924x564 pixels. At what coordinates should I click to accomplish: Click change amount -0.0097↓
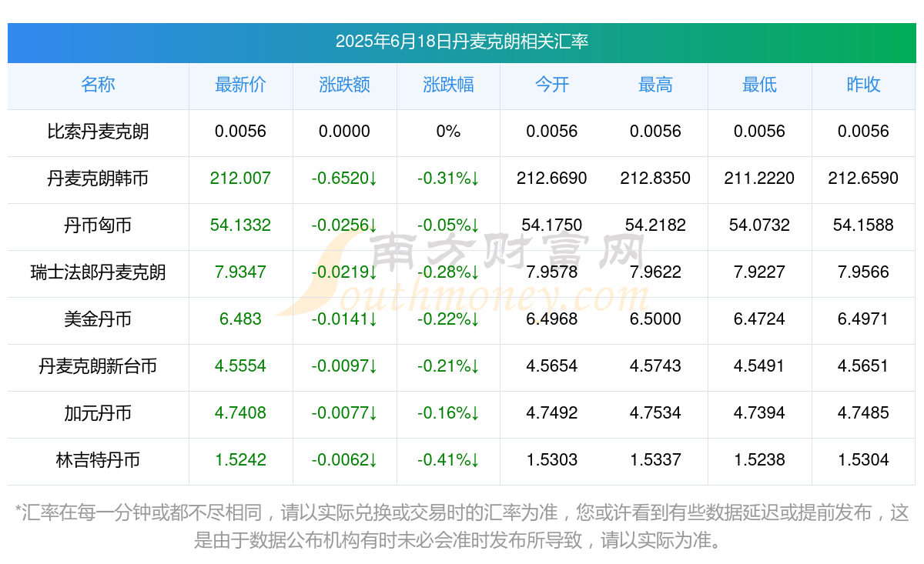tap(344, 366)
